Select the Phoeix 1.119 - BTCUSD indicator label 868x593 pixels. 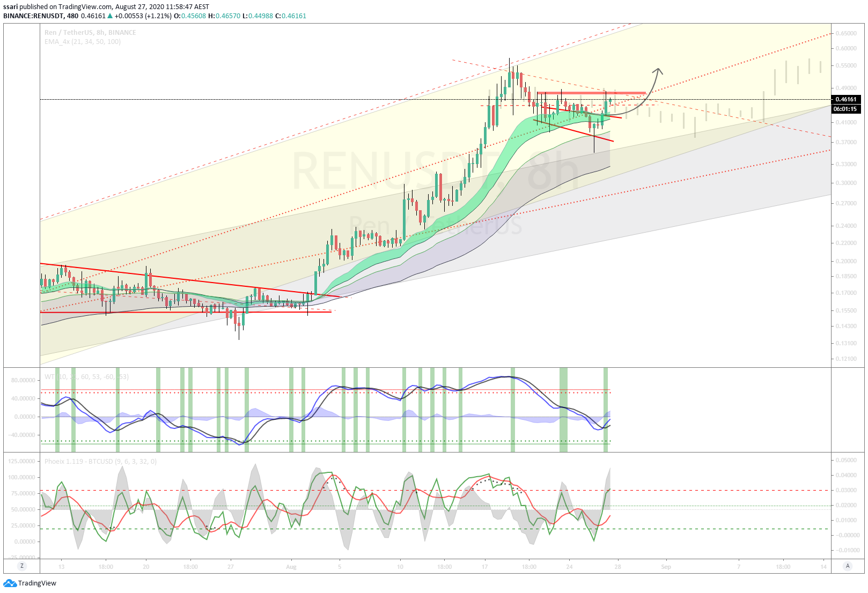click(100, 462)
